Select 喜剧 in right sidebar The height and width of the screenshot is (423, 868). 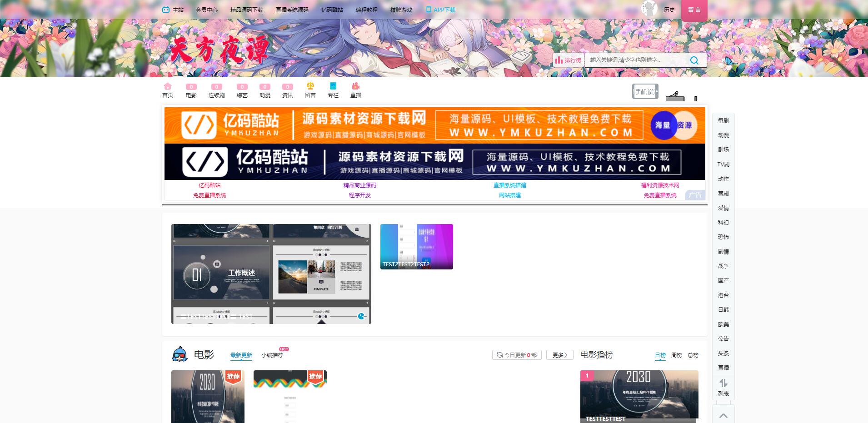[x=723, y=193]
